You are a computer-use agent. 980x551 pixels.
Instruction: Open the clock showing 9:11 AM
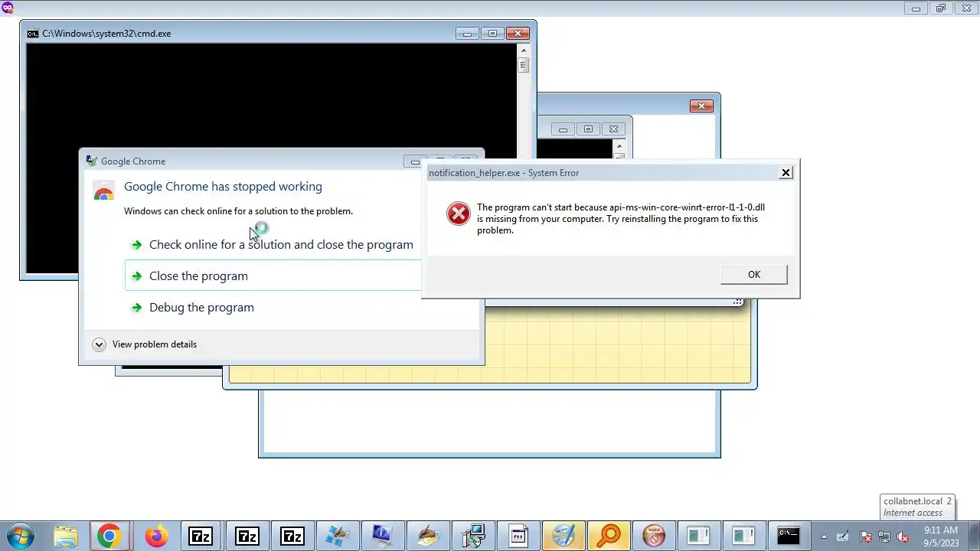click(941, 536)
